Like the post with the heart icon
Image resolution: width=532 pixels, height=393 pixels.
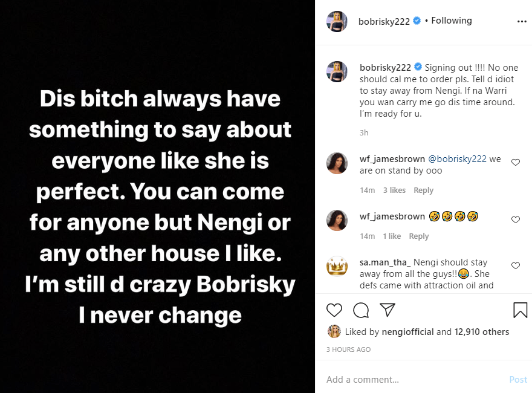pyautogui.click(x=334, y=310)
